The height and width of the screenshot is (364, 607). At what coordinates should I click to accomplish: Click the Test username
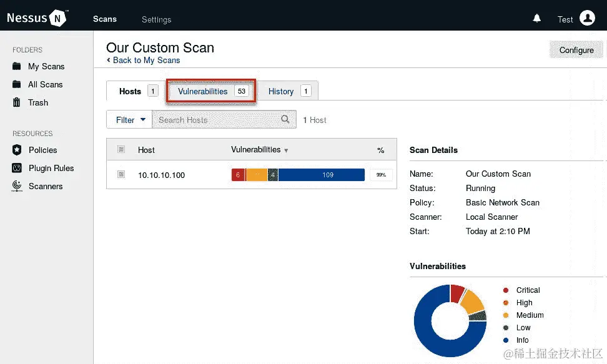pyautogui.click(x=565, y=19)
